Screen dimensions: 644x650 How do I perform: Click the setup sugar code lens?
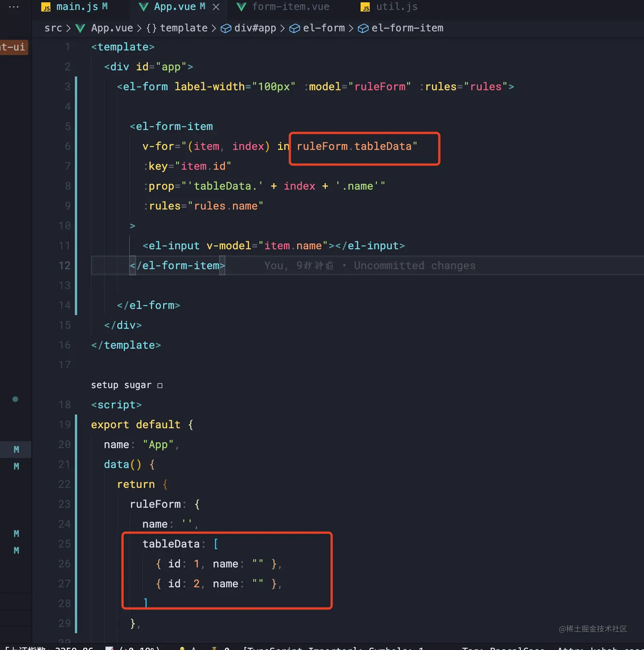point(121,385)
